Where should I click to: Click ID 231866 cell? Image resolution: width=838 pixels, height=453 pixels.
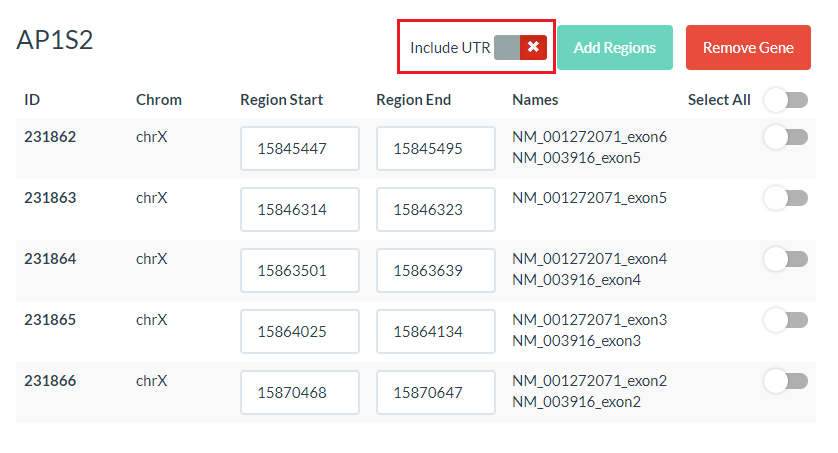pos(50,380)
